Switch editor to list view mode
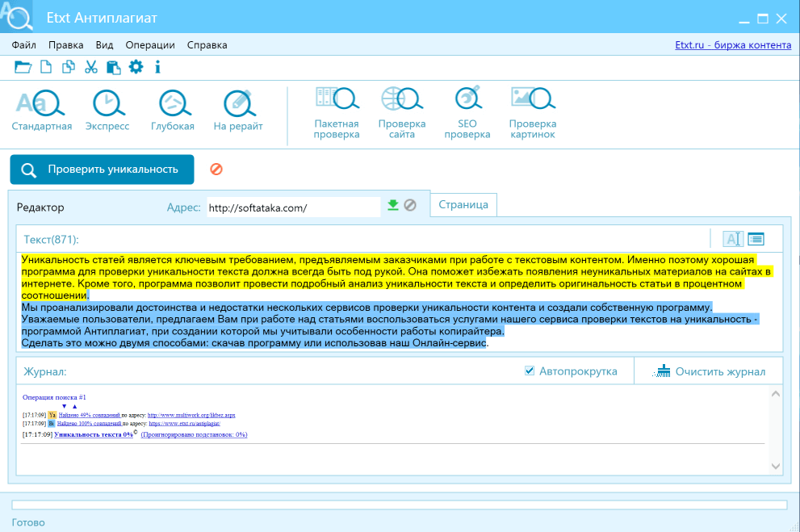 click(x=756, y=238)
